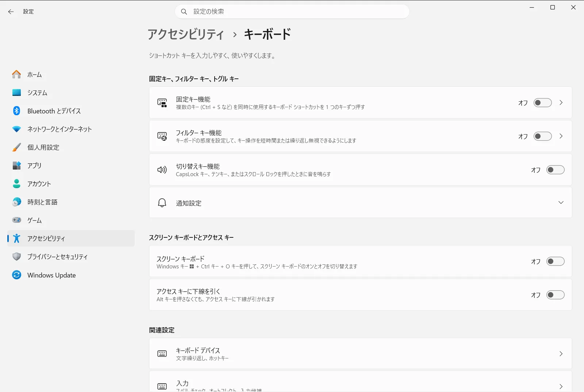The image size is (584, 392).
Task: Select ゲーム label in sidebar
Action: 35,220
